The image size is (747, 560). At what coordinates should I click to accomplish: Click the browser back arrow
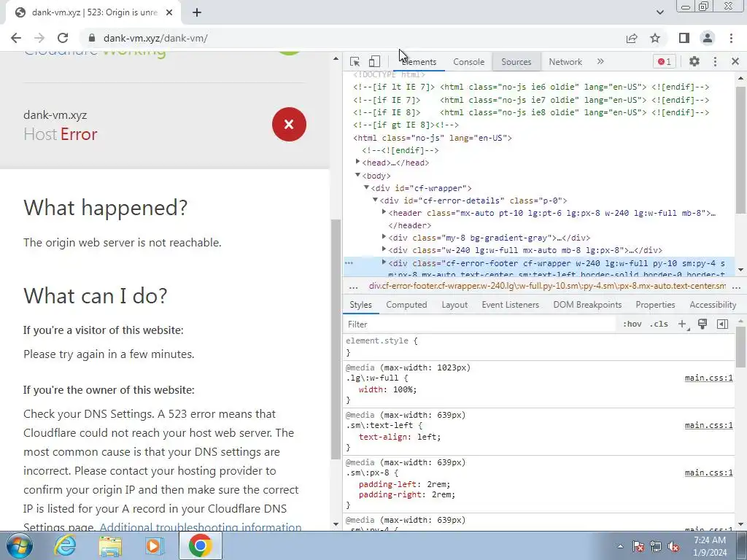click(x=16, y=38)
